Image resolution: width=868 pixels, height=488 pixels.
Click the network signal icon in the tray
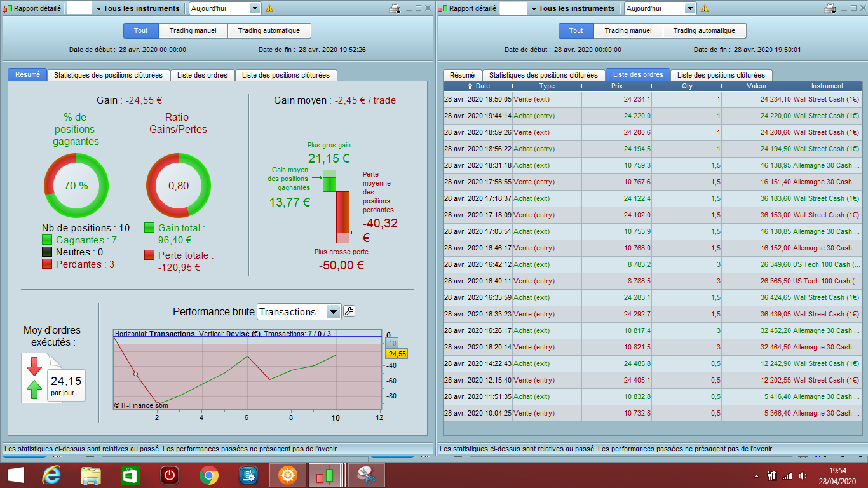pyautogui.click(x=788, y=476)
